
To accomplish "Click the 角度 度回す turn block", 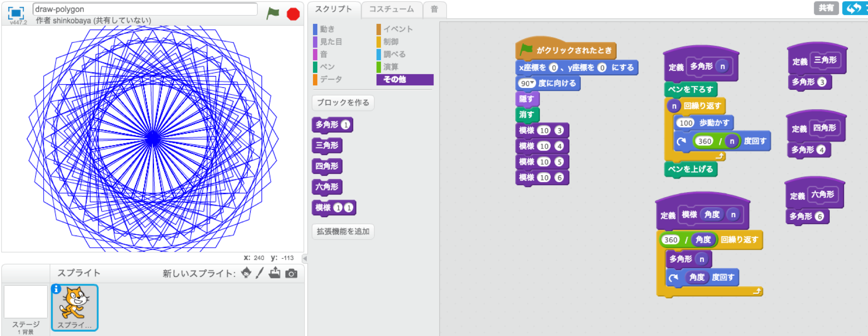I will 702,277.
